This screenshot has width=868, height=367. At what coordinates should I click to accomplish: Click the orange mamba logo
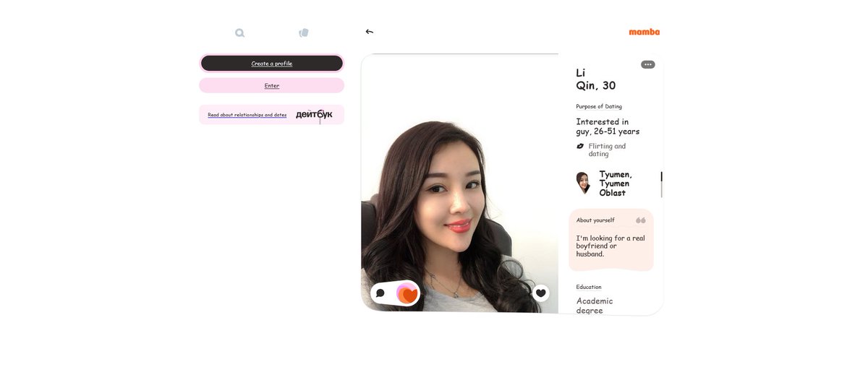(x=644, y=32)
